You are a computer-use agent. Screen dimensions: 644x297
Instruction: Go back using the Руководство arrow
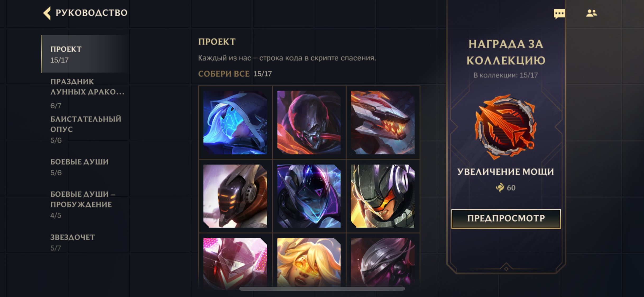(47, 13)
